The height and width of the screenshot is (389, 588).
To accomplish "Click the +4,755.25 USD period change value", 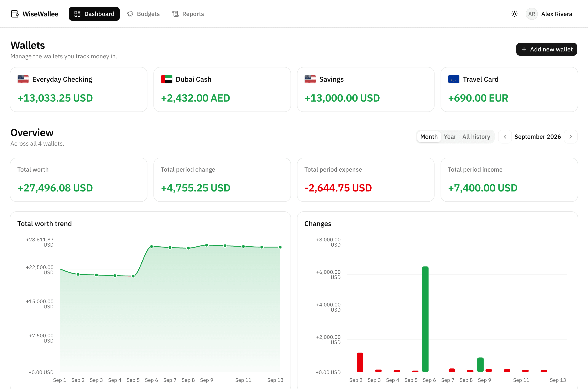I will coord(195,188).
